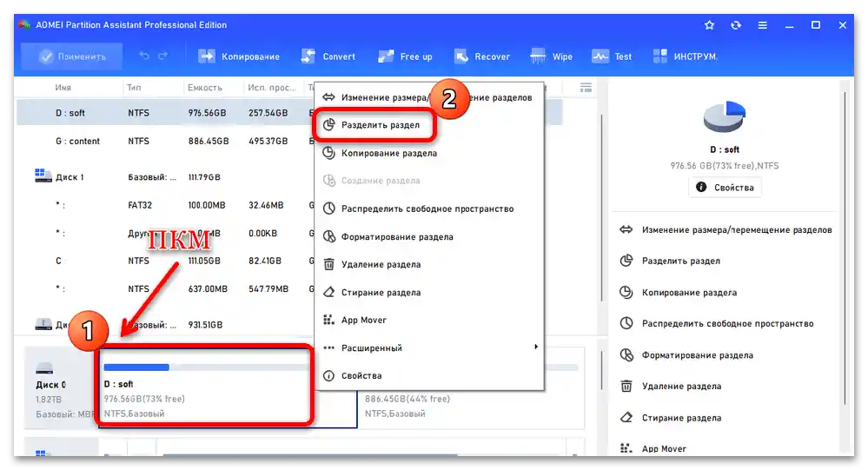Click Стирание раздела in right panel
The width and height of the screenshot is (868, 470).
(681, 418)
